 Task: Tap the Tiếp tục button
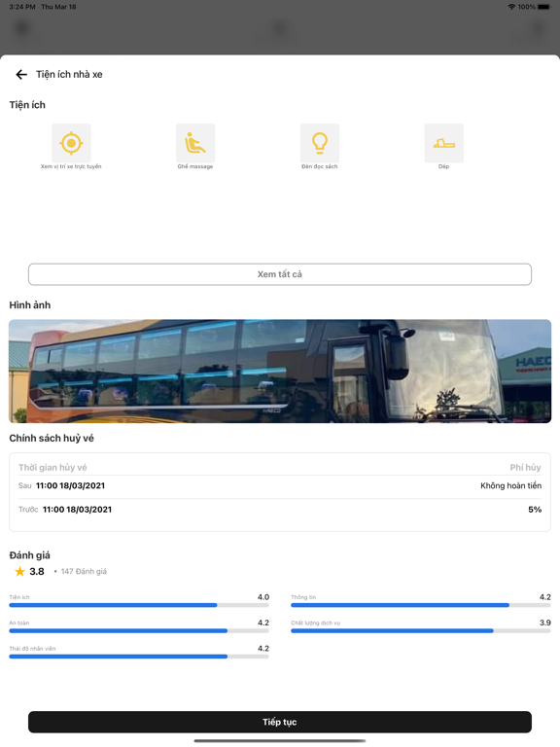[x=280, y=723]
